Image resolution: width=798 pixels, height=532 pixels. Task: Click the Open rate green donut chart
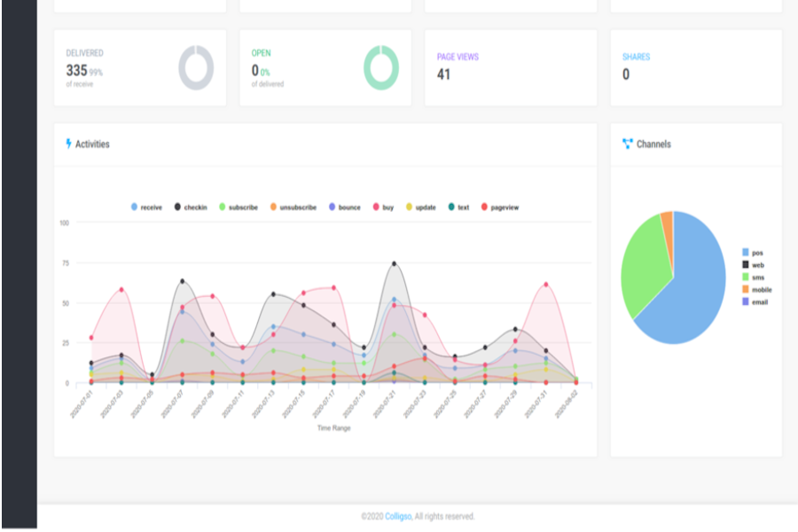(381, 67)
